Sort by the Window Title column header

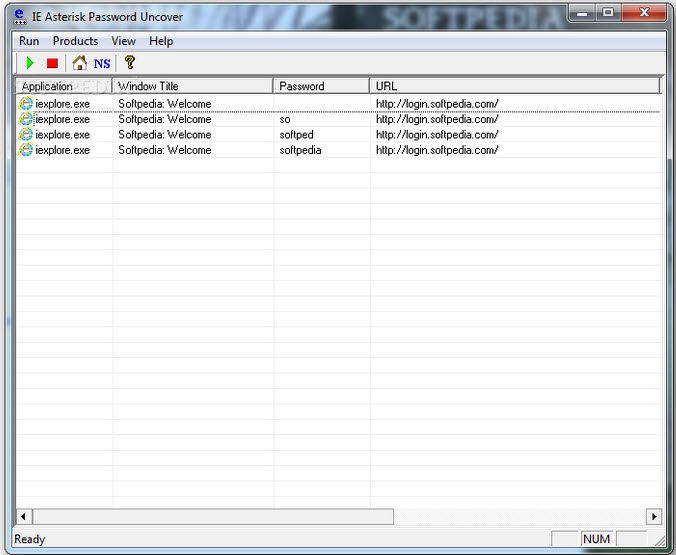click(x=193, y=86)
